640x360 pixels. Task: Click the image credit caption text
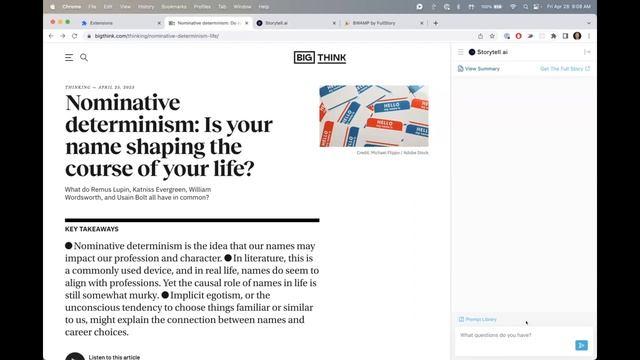[x=392, y=153]
